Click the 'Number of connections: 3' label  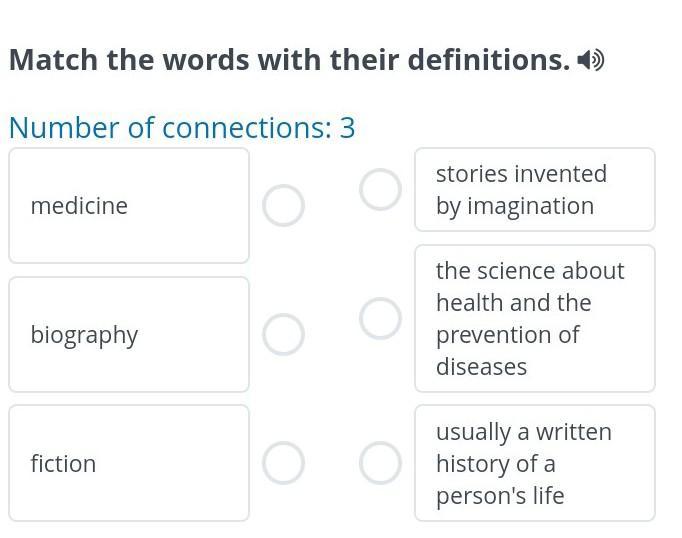click(x=181, y=128)
